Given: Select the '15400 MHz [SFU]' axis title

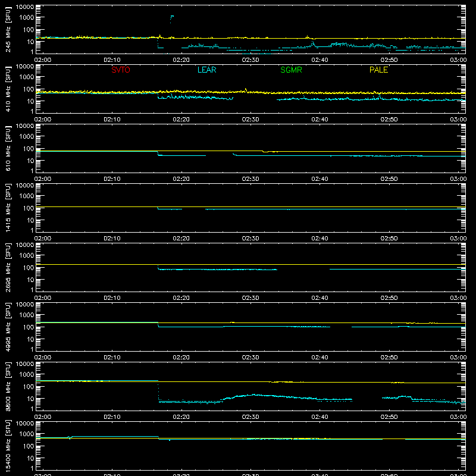Looking at the screenshot, I should [8, 446].
